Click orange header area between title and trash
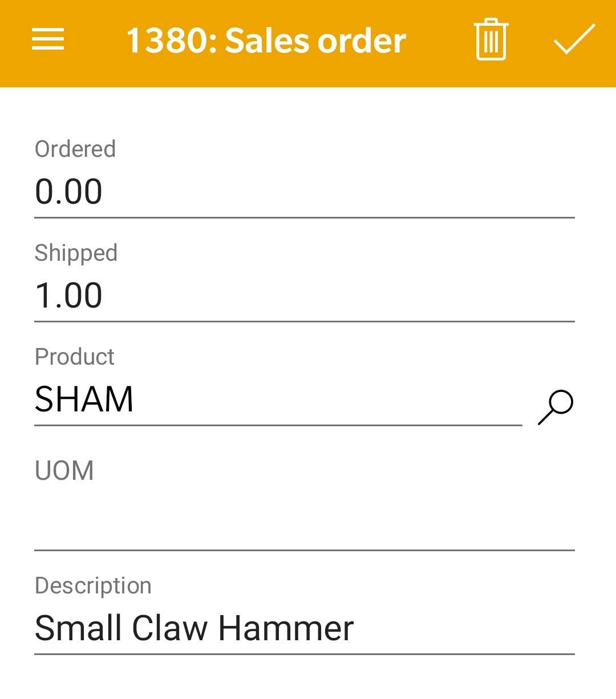The image size is (616, 699). coord(440,41)
